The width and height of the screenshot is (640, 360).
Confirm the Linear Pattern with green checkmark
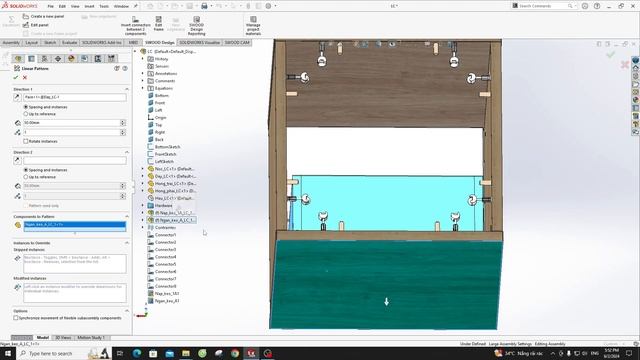[x=16, y=77]
